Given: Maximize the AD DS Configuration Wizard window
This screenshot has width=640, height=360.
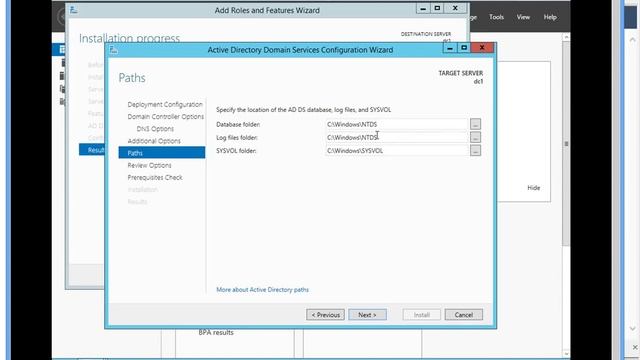Looking at the screenshot, I should (x=464, y=48).
